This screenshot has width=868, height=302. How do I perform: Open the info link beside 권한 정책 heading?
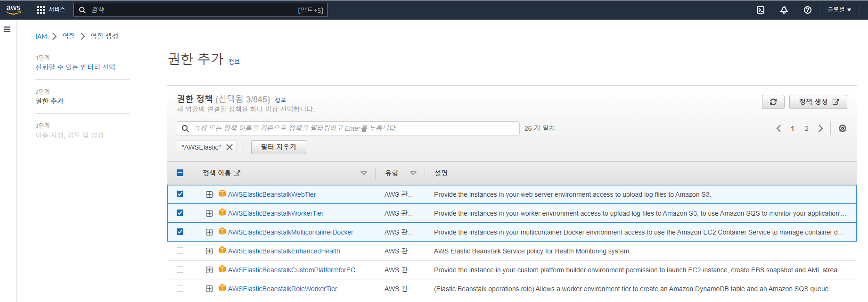click(x=280, y=100)
